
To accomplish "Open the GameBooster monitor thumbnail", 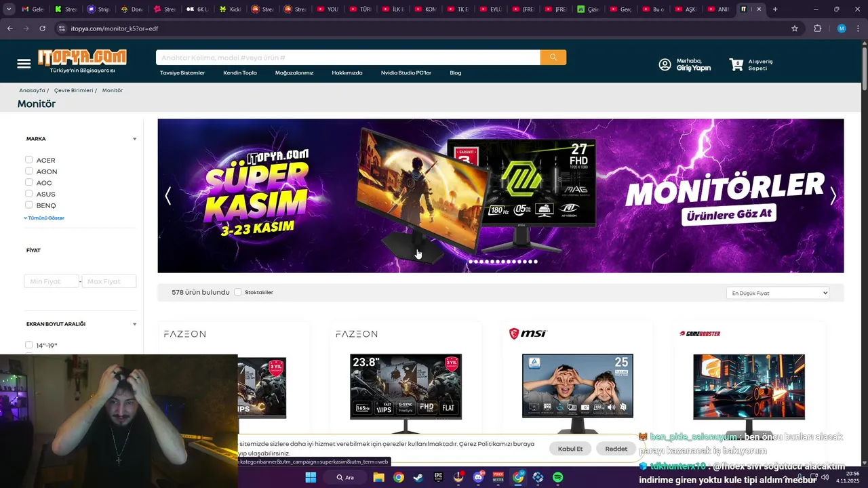I will coord(749,393).
